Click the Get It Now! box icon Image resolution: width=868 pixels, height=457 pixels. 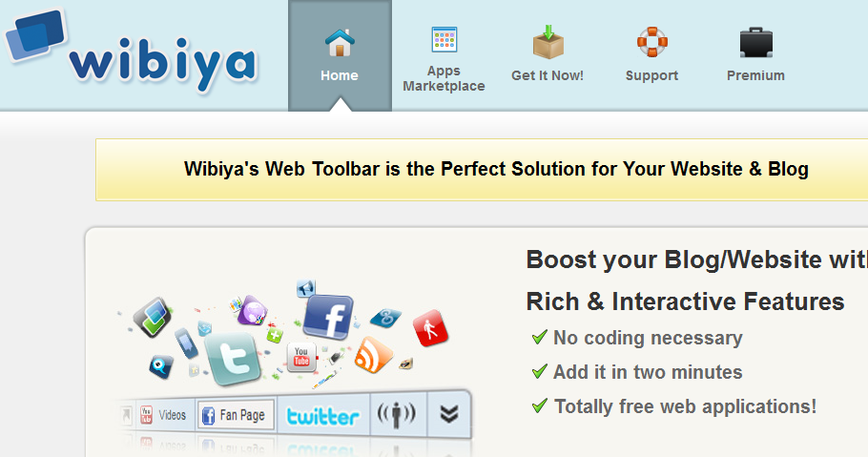pos(548,42)
